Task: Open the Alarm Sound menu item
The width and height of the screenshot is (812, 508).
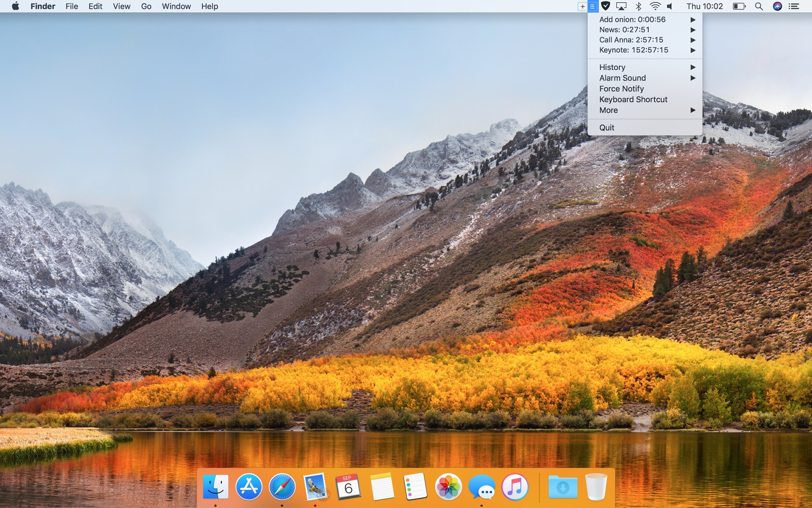Action: click(x=645, y=78)
